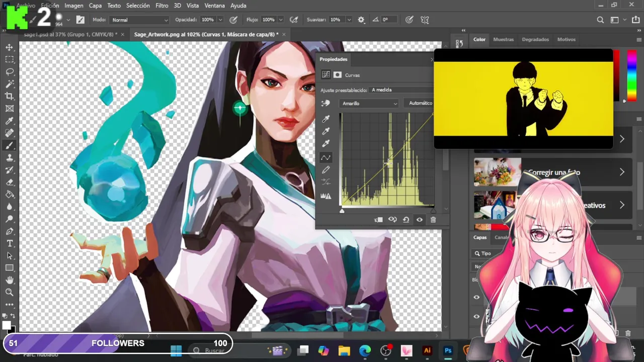The height and width of the screenshot is (362, 644).
Task: Select edit points to modify curve mode
Action: click(326, 157)
